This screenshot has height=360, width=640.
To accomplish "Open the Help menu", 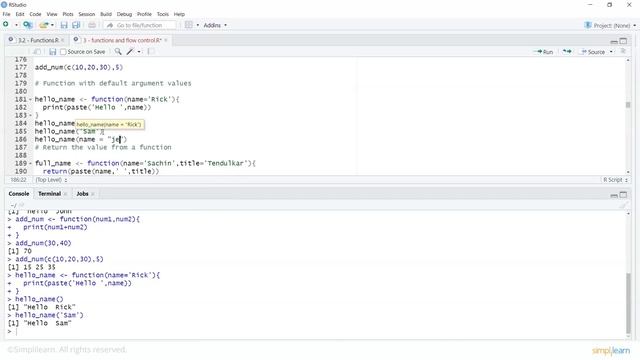I will (179, 14).
